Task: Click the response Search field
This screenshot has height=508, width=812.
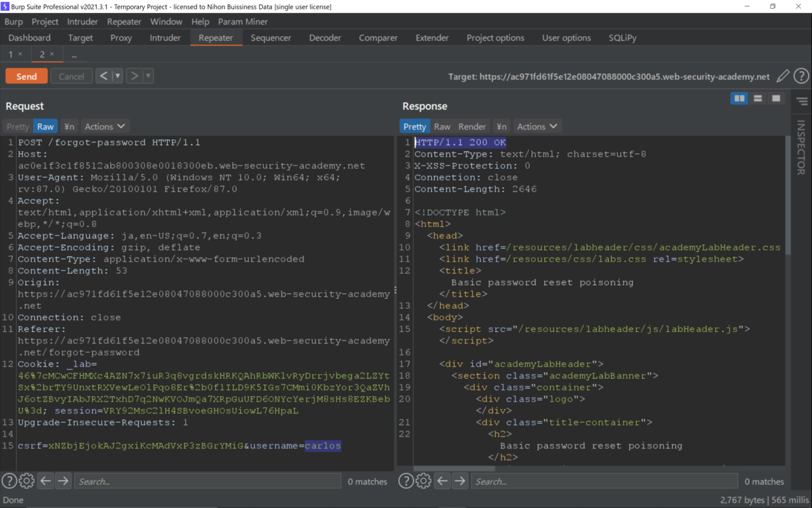Action: click(604, 482)
